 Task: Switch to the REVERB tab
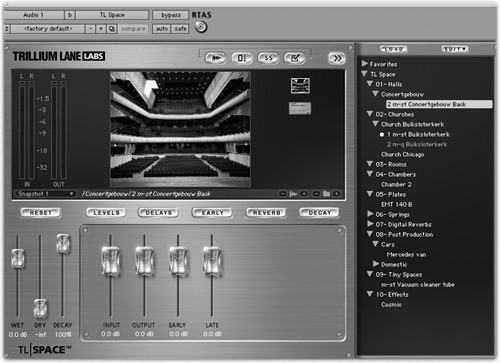click(266, 213)
